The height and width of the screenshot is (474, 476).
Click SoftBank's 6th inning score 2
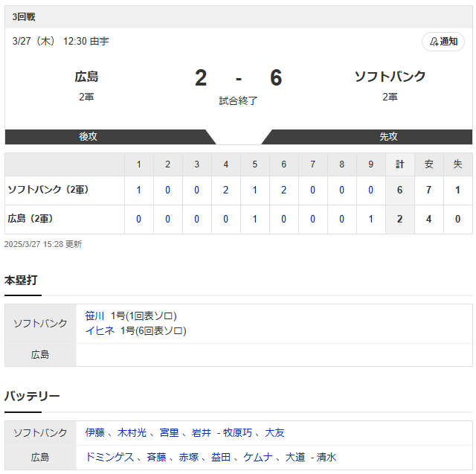point(284,190)
